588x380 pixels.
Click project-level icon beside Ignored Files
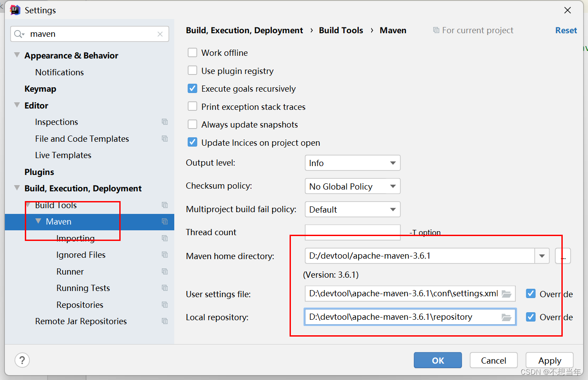(165, 255)
